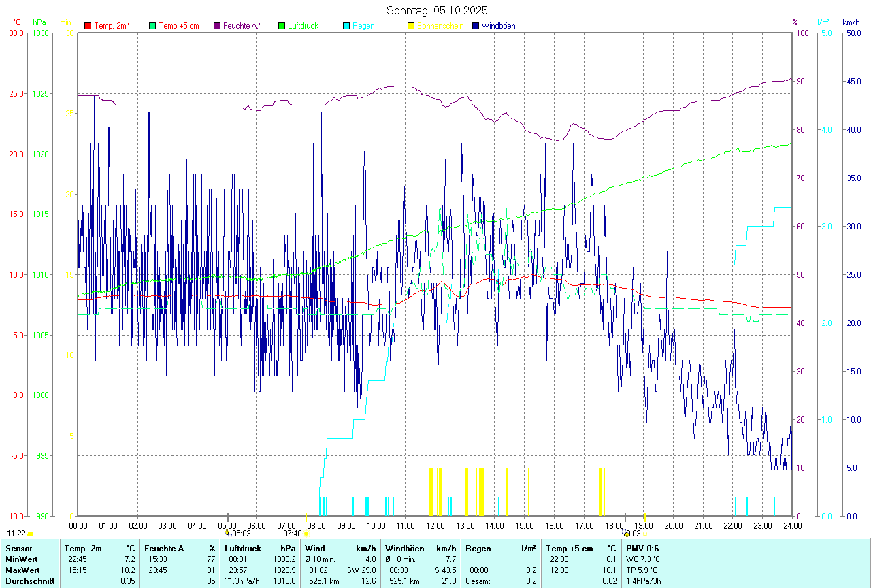The width and height of the screenshot is (871, 588).
Task: Click the yellow Sonnenschein legend square
Action: (411, 26)
